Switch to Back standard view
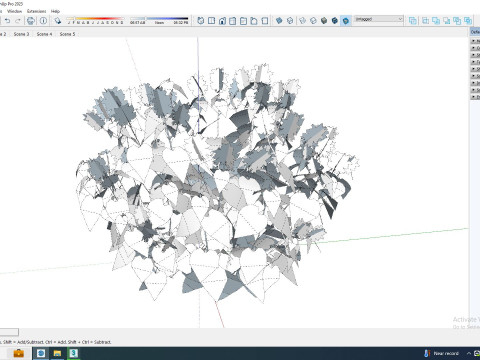Viewport: 480px width, 360px height. (x=243, y=21)
